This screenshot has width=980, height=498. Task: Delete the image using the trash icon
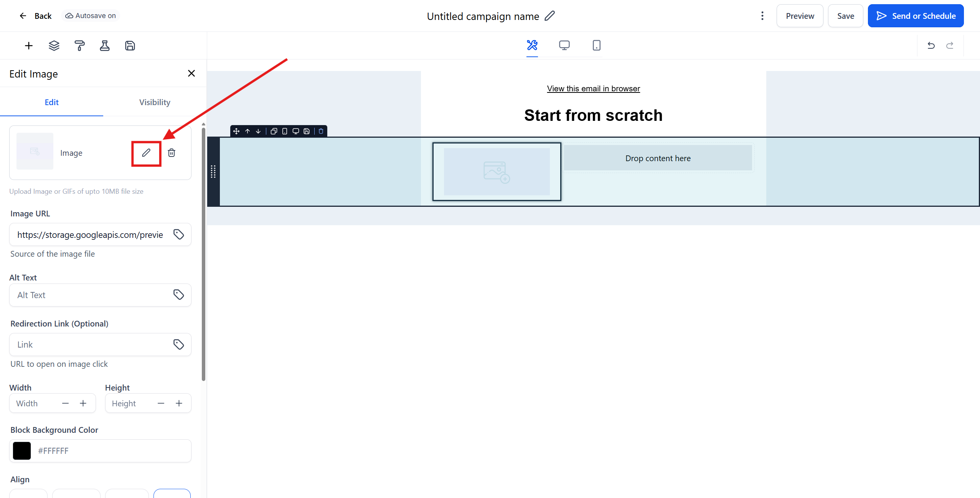point(172,153)
